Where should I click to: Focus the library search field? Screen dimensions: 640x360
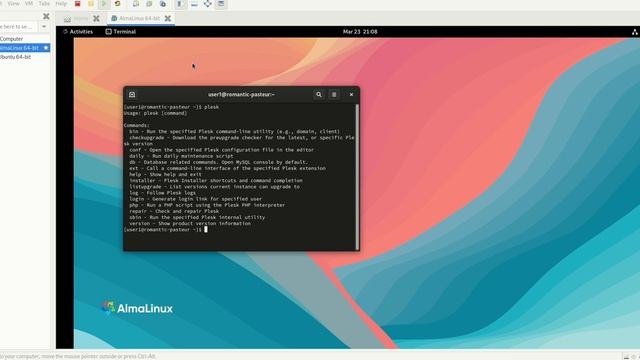point(18,27)
